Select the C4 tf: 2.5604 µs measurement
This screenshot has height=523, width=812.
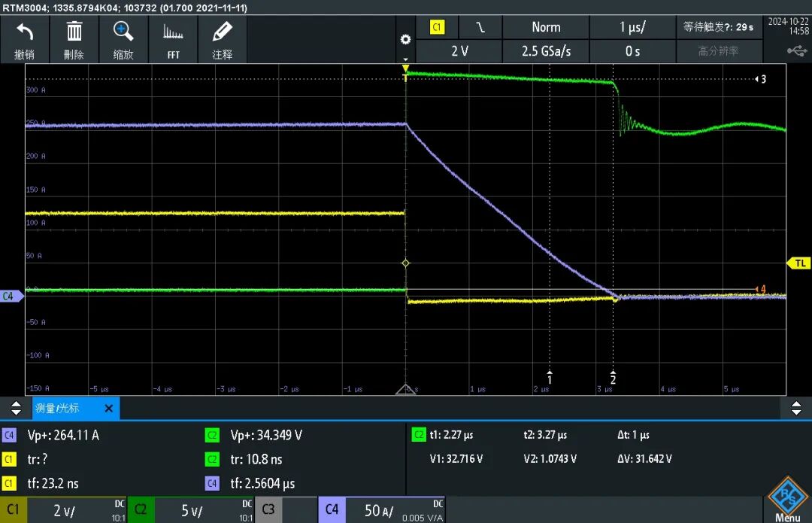click(x=262, y=484)
